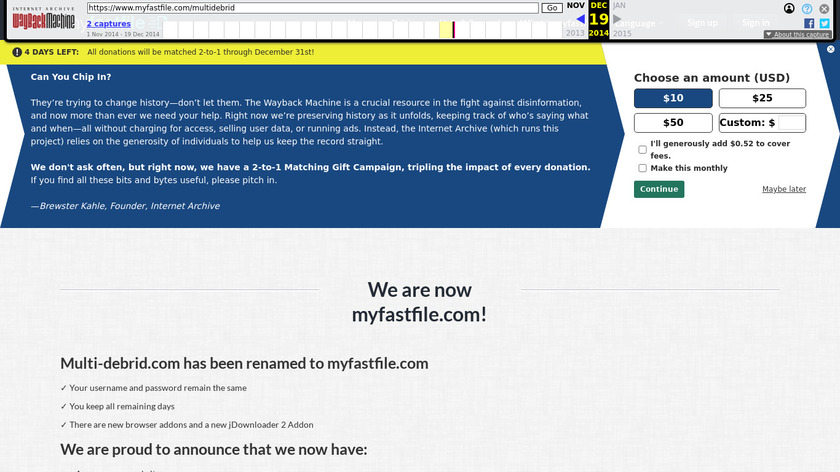Dismiss the donation banner with corner X
This screenshot has height=472, width=840.
coord(830,49)
